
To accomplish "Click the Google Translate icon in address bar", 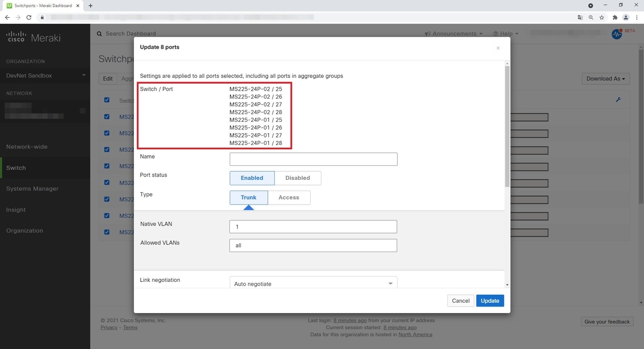I will (x=580, y=17).
